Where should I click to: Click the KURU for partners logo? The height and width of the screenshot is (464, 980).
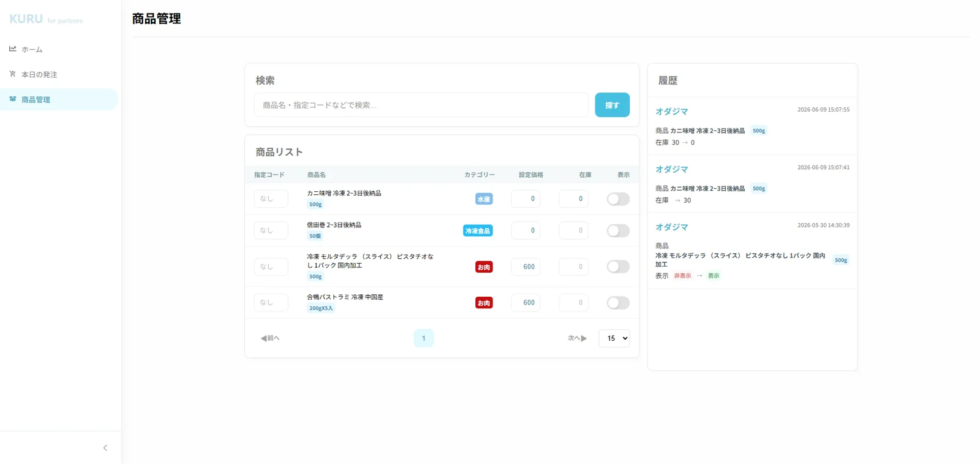[x=46, y=19]
